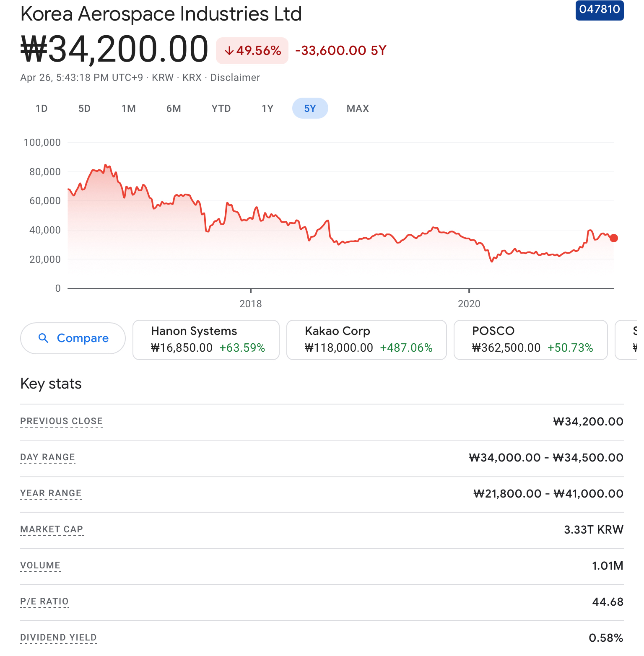The height and width of the screenshot is (656, 644).
Task: Open Hanon Systems comparison card
Action: 206,340
